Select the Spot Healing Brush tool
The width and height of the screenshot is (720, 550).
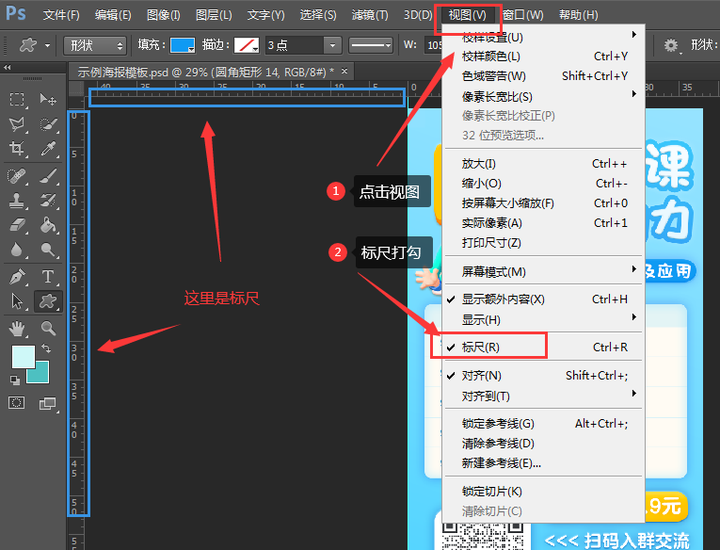click(17, 176)
